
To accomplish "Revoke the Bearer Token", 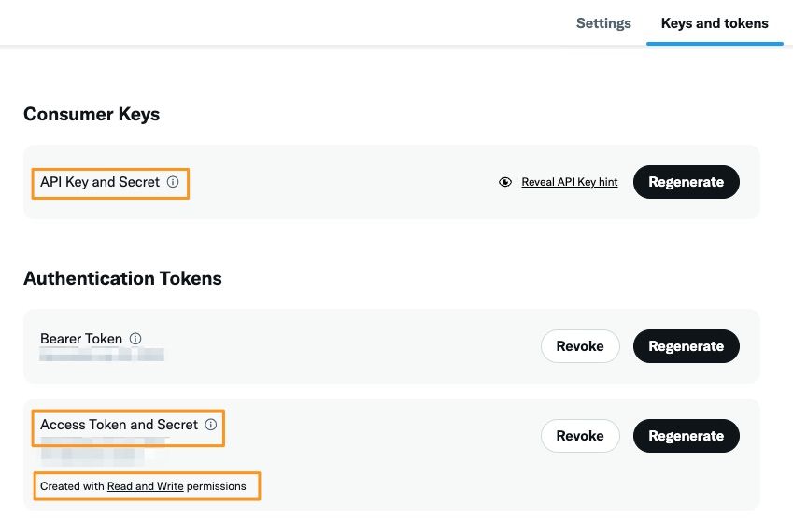I will tap(580, 346).
